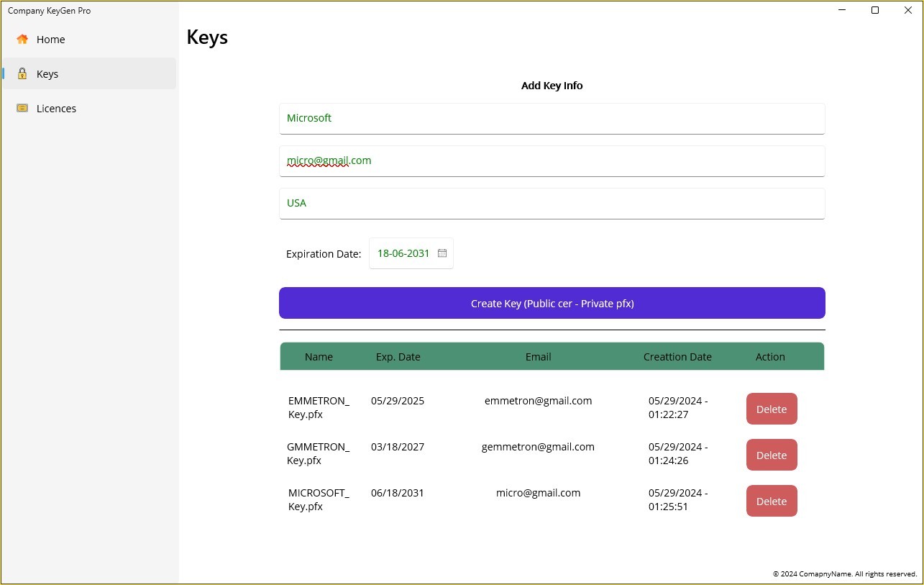This screenshot has height=585, width=924.
Task: Delete the MICROSOFT_Key.pfx key
Action: [772, 501]
